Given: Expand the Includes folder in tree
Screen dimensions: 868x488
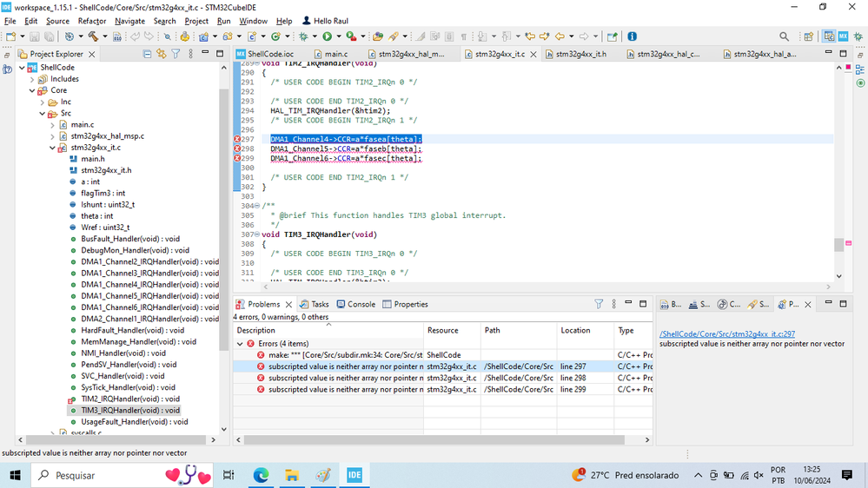Looking at the screenshot, I should (32, 79).
